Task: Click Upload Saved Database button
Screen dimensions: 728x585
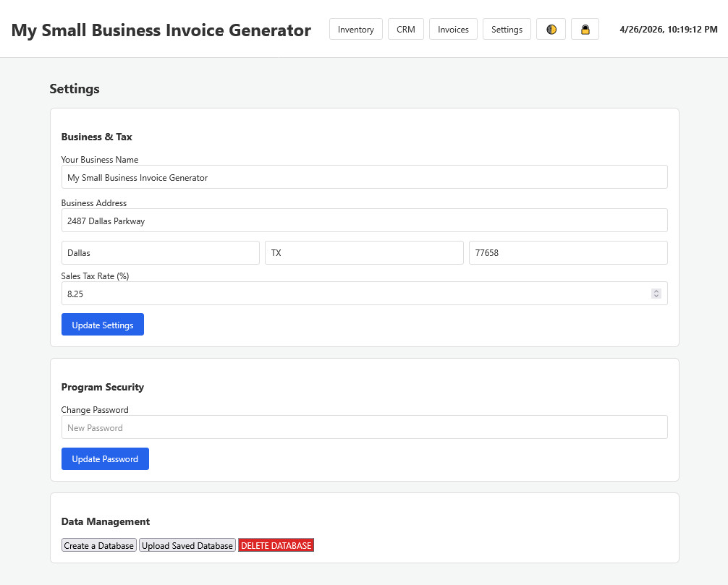Action: click(187, 545)
